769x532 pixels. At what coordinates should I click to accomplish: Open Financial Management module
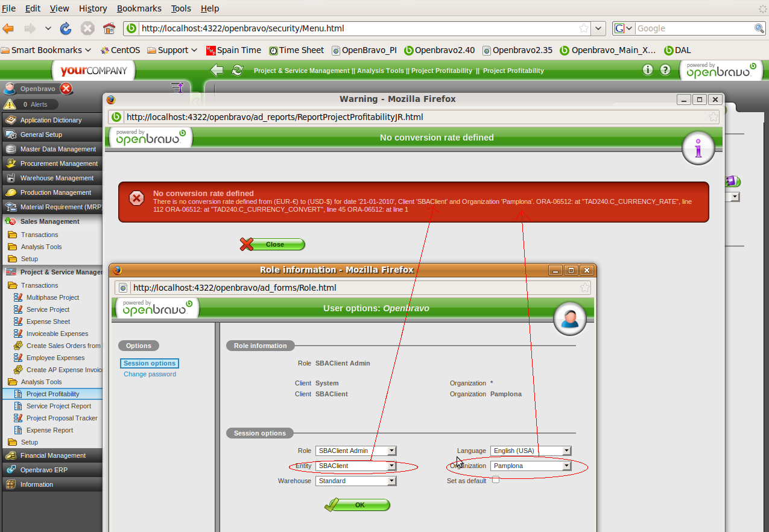[51, 455]
